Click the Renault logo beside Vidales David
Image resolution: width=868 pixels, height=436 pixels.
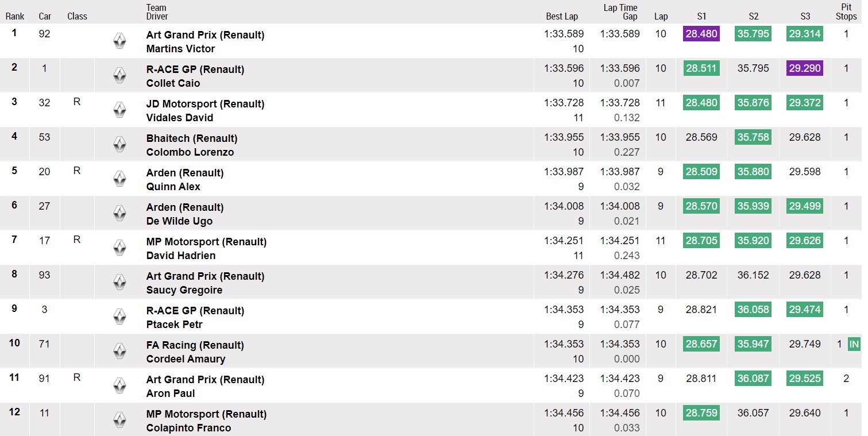[119, 110]
